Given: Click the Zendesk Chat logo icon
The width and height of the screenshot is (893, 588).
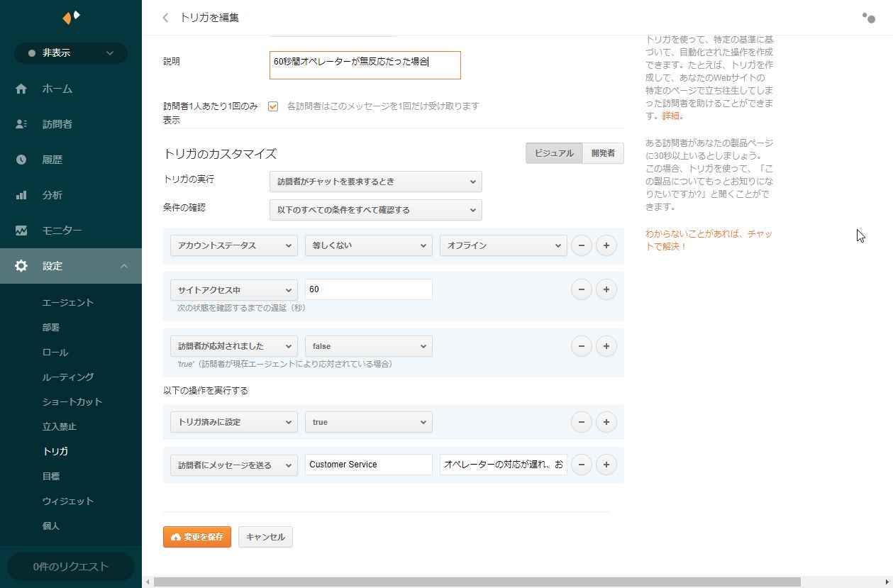Looking at the screenshot, I should coord(71,17).
